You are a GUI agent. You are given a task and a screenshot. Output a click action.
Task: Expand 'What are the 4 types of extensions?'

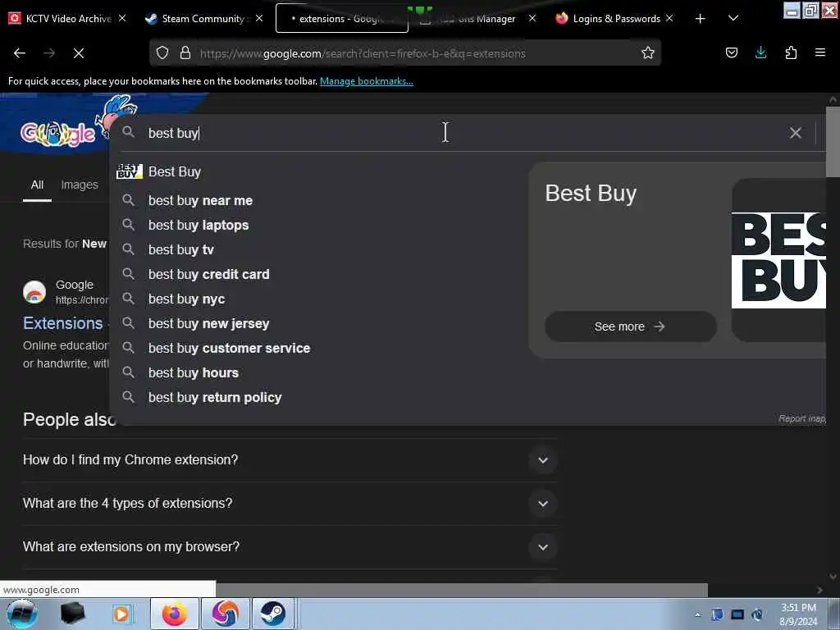(x=290, y=504)
